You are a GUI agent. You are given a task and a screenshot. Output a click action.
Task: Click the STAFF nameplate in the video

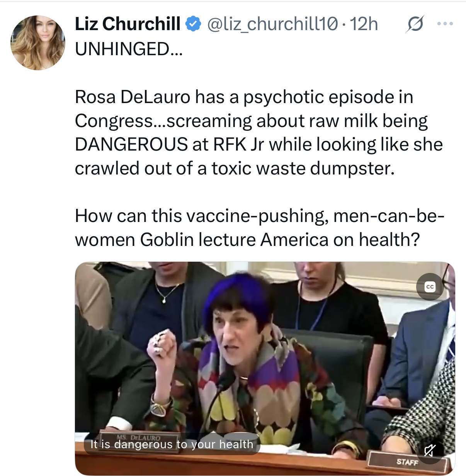(407, 461)
